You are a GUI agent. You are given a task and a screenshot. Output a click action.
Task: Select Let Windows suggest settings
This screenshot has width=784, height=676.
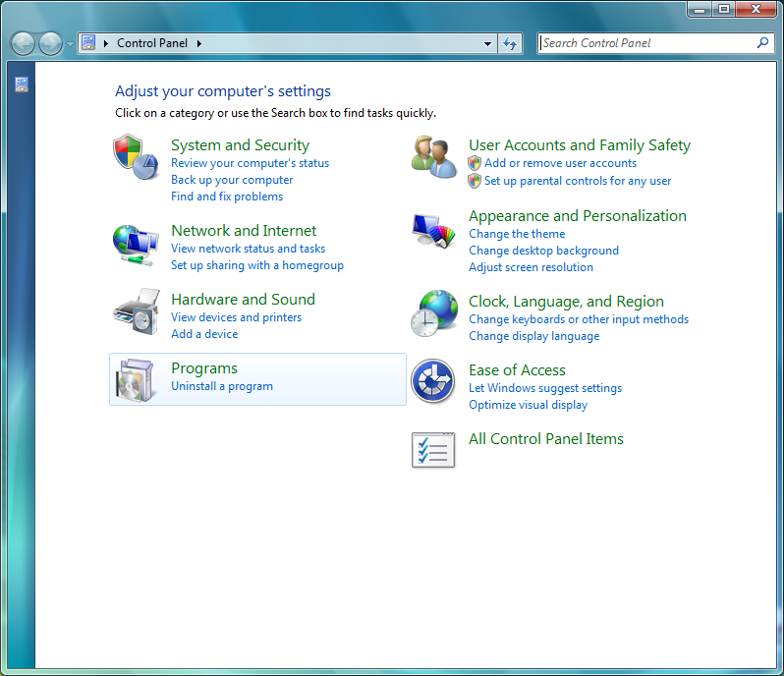coord(545,388)
